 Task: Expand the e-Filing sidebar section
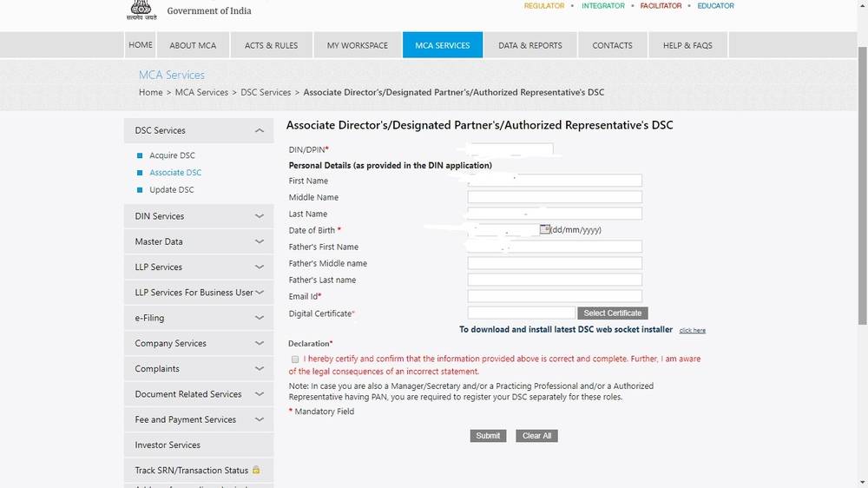tap(259, 318)
